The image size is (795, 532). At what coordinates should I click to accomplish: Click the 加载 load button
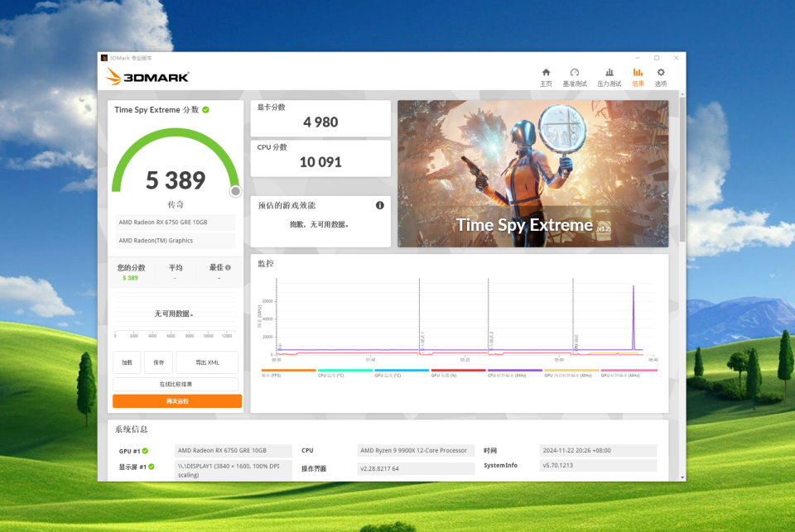click(127, 362)
